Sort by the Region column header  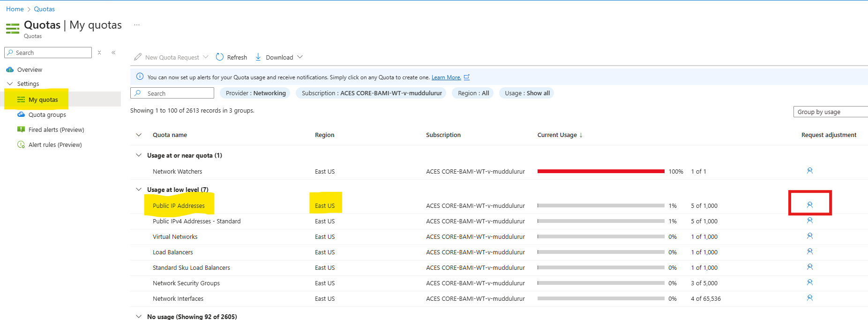click(324, 135)
